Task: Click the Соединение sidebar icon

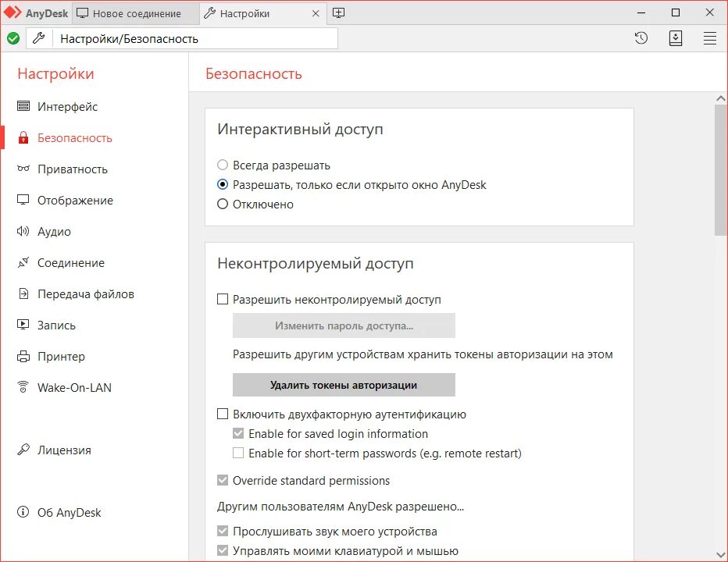Action: click(x=23, y=263)
